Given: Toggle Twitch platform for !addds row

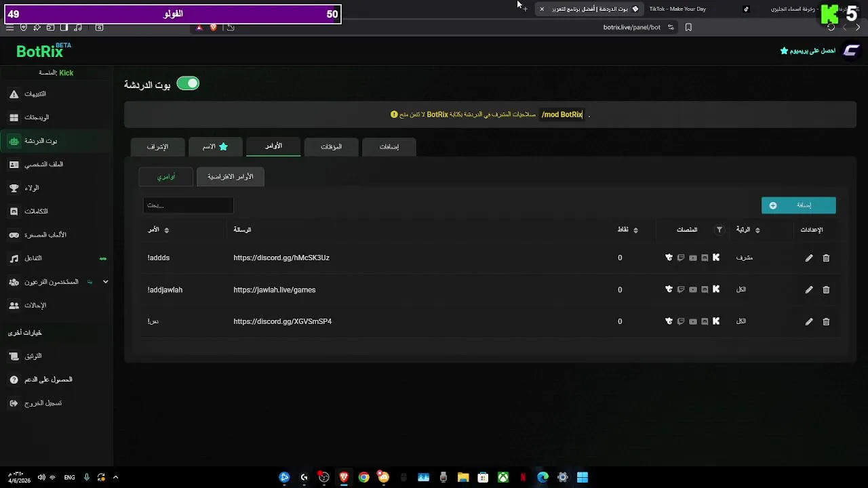Looking at the screenshot, I should coord(681,258).
